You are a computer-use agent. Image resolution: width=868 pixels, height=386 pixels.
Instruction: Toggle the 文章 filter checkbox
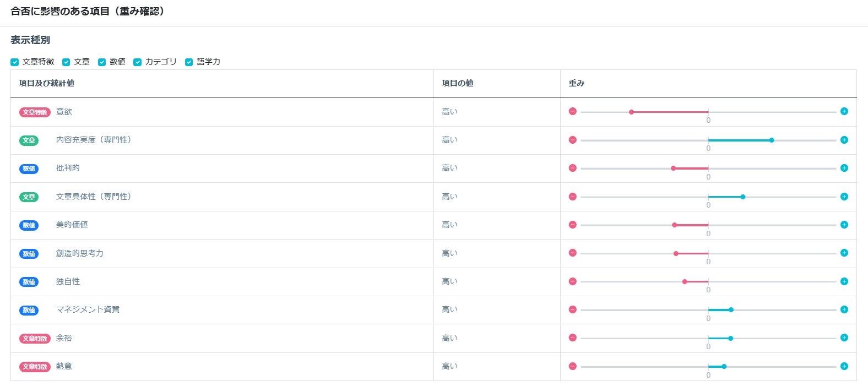click(x=66, y=62)
